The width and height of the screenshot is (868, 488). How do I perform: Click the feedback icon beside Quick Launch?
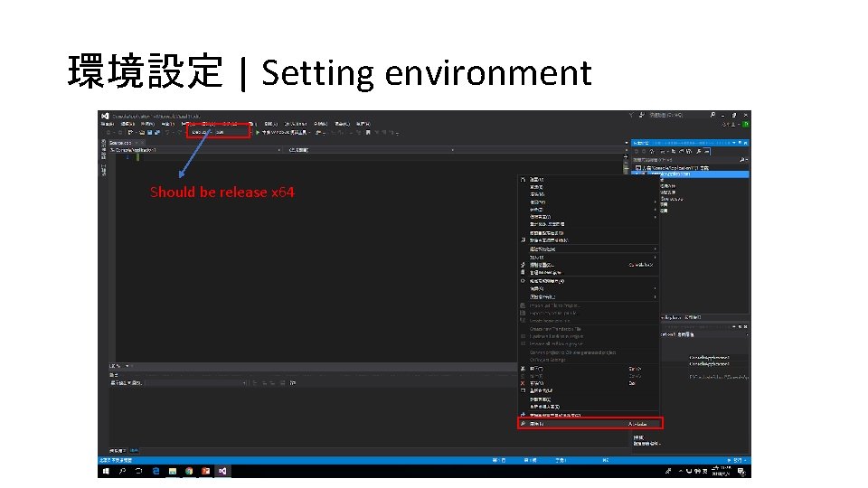point(641,115)
